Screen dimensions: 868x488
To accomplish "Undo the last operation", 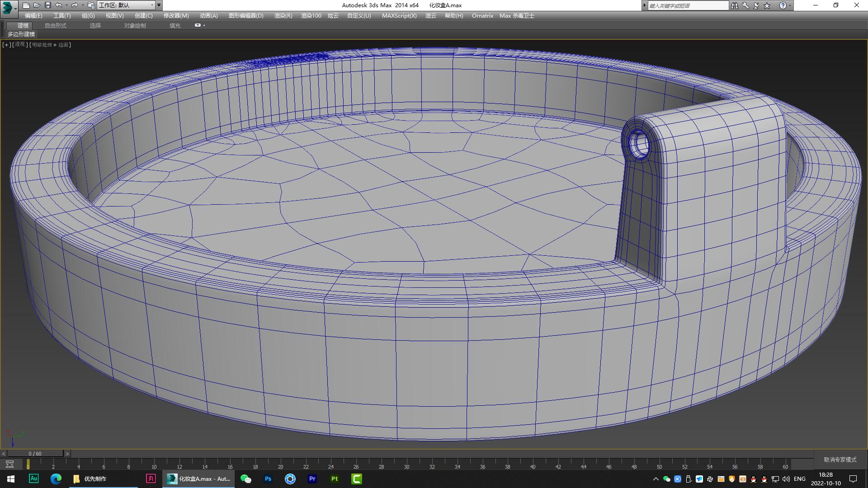I will [x=59, y=5].
